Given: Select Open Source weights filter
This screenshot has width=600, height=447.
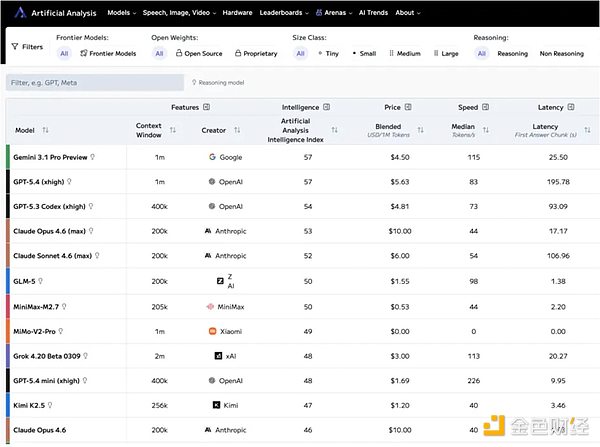Looking at the screenshot, I should [200, 53].
